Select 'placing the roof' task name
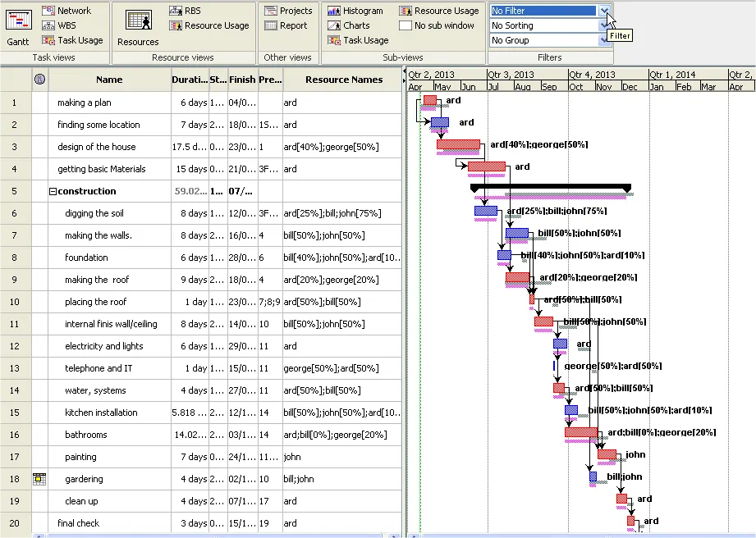The height and width of the screenshot is (538, 756). (96, 302)
